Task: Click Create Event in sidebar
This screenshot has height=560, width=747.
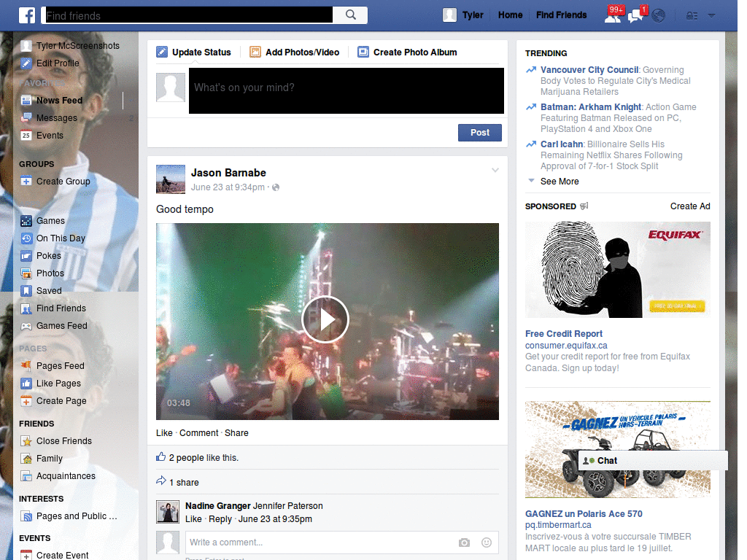Action: [63, 555]
